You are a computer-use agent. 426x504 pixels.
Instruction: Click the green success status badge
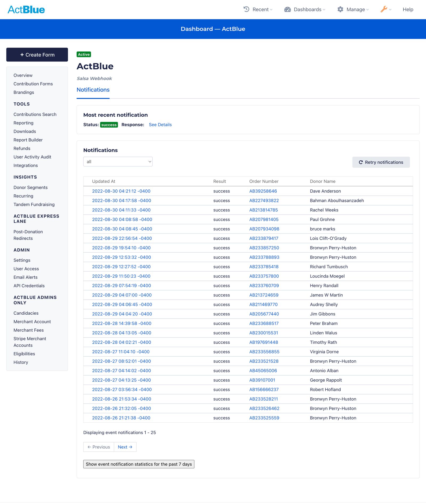pos(109,125)
